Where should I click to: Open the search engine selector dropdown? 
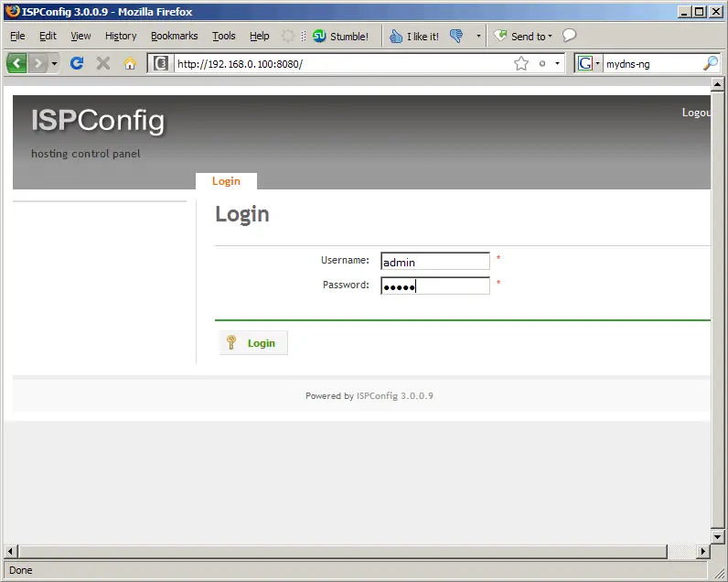(x=597, y=63)
